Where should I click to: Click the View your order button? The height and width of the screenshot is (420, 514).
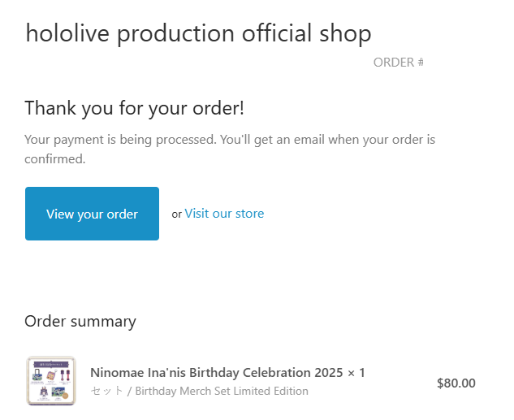pos(92,214)
